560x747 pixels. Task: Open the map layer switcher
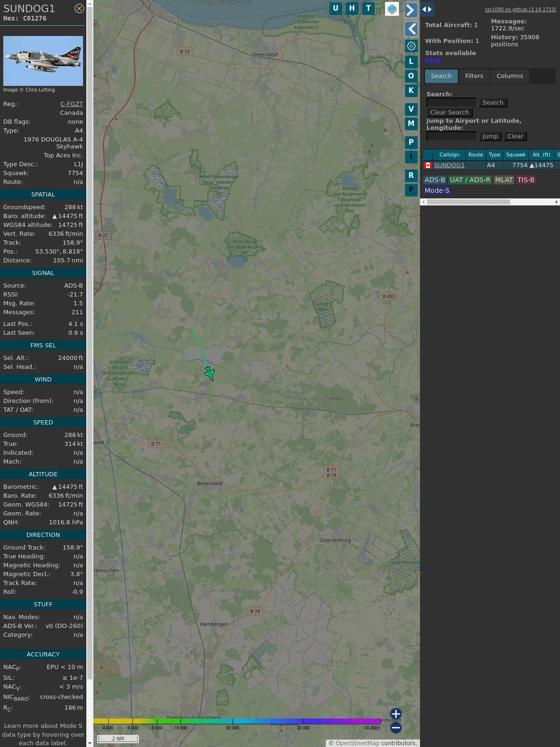pyautogui.click(x=392, y=9)
